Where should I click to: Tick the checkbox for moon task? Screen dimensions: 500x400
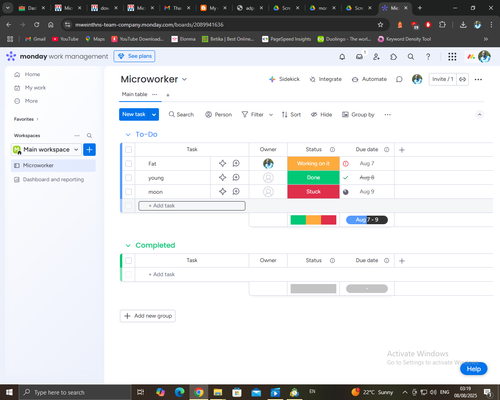point(128,192)
